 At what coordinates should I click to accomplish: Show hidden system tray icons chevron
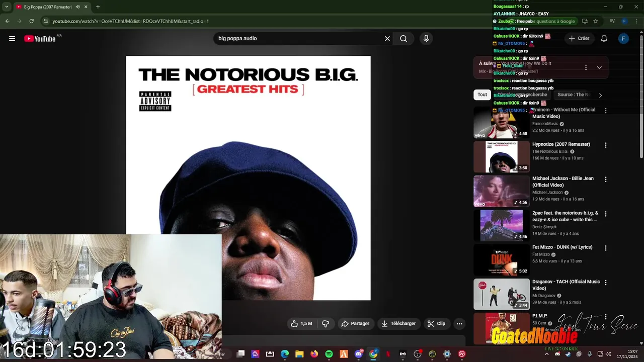point(547,354)
